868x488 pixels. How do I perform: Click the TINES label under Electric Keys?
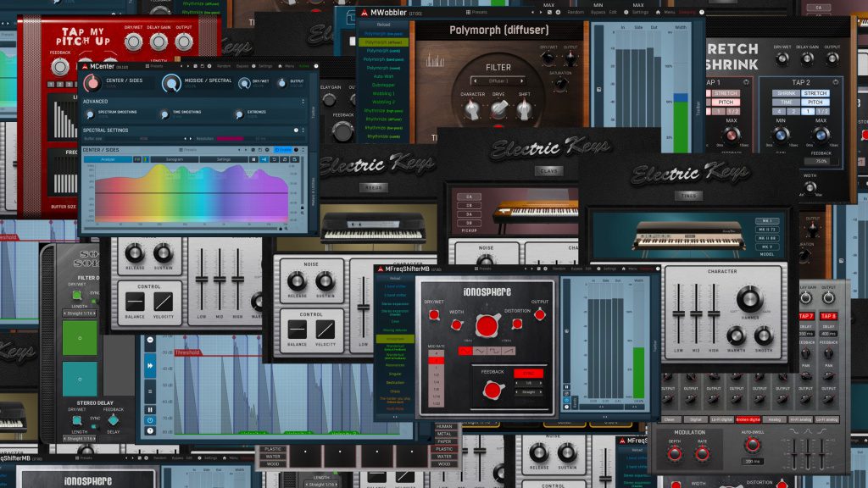[689, 196]
